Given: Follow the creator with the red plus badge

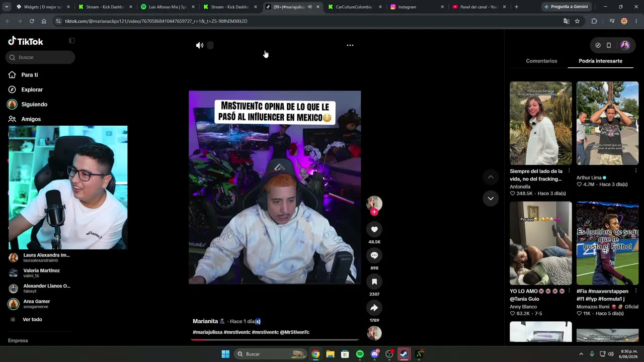Looking at the screenshot, I should click(374, 212).
